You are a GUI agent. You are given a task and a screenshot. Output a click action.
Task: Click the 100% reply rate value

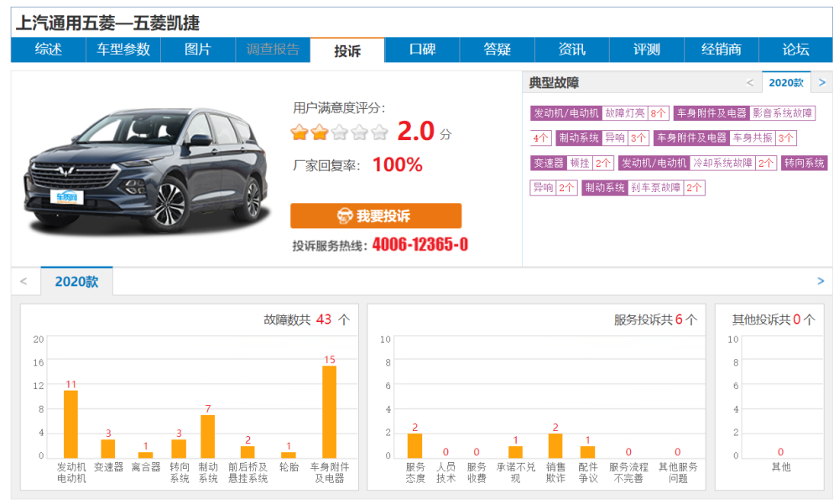click(x=398, y=164)
